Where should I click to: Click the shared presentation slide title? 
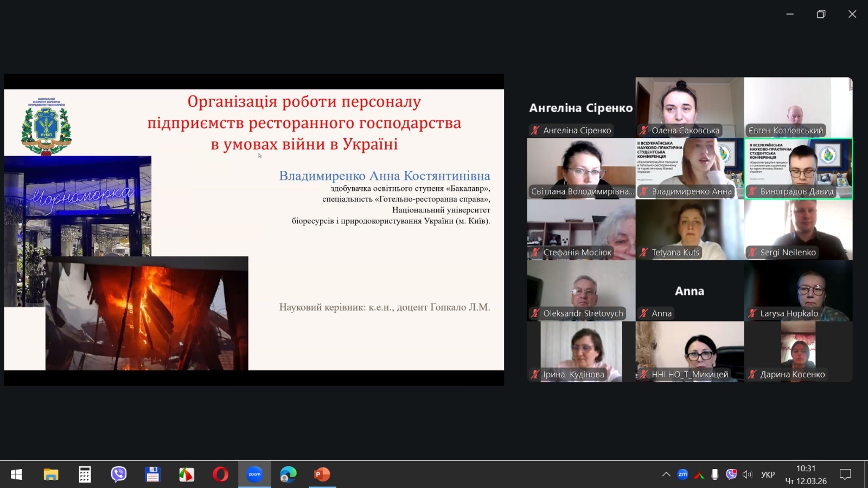coord(304,123)
